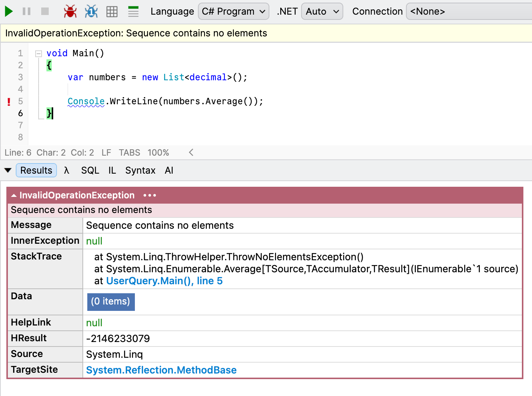Click the TABS indentation indicator
The width and height of the screenshot is (532, 396).
130,153
